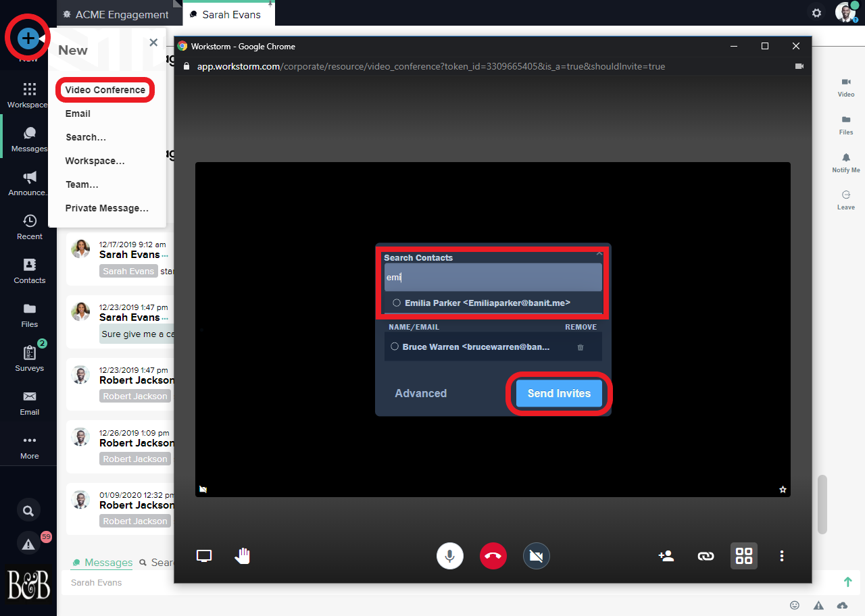Mute the microphone
Screen dimensions: 865x616
tap(450, 556)
